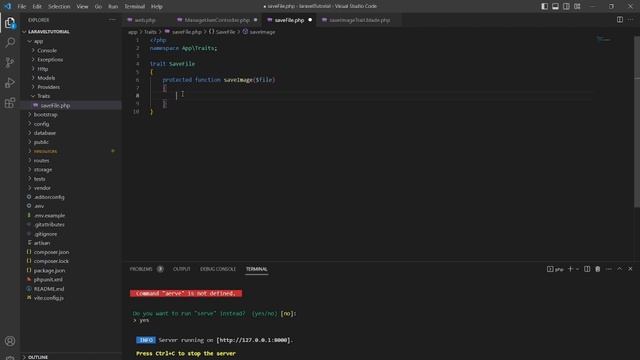640x360 pixels.
Task: Open Explorer's more actions ellipsis
Action: coord(112,20)
